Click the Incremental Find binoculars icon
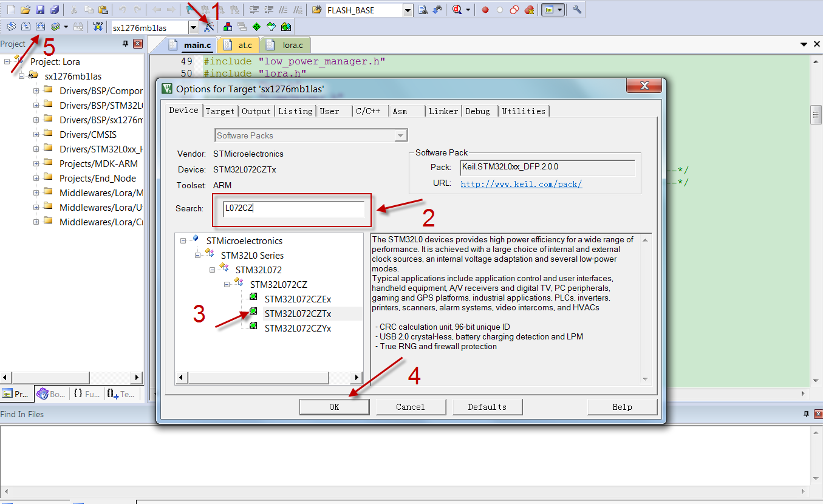The image size is (823, 504). [x=437, y=10]
